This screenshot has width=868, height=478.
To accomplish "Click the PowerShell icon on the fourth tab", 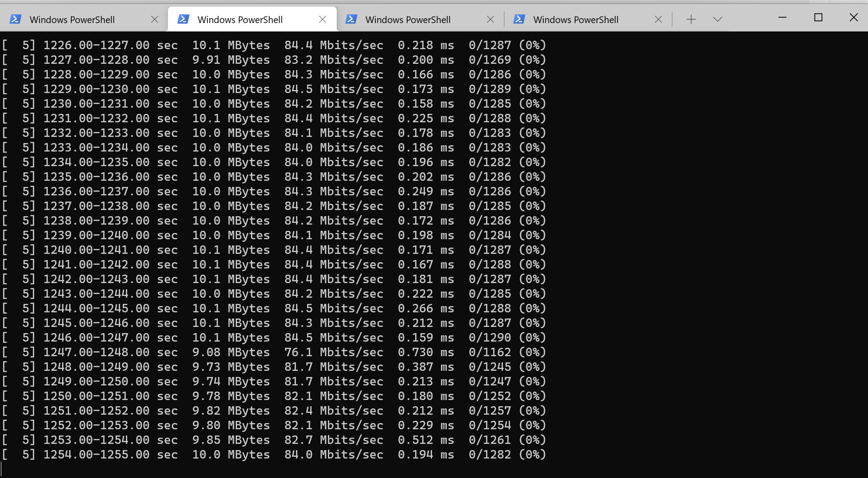I will 518,19.
